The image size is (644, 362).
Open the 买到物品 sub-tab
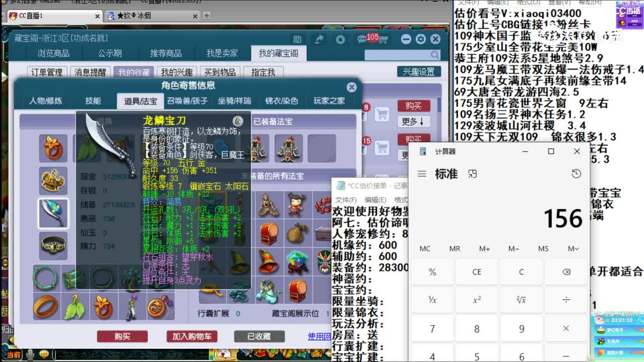[220, 72]
